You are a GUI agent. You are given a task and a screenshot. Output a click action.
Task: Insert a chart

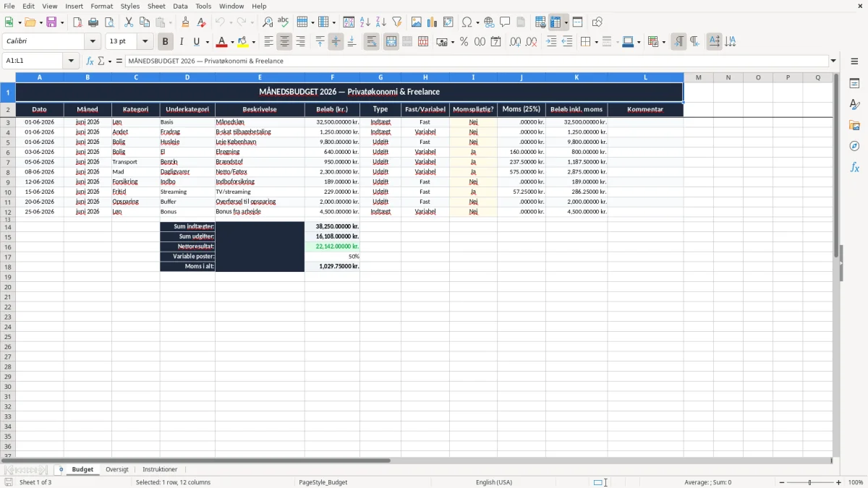[x=433, y=22]
